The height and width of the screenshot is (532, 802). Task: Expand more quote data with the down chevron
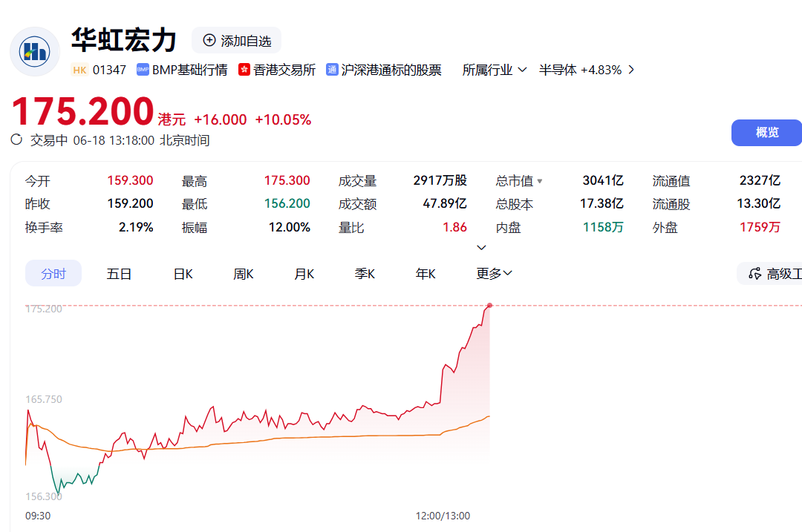(481, 248)
